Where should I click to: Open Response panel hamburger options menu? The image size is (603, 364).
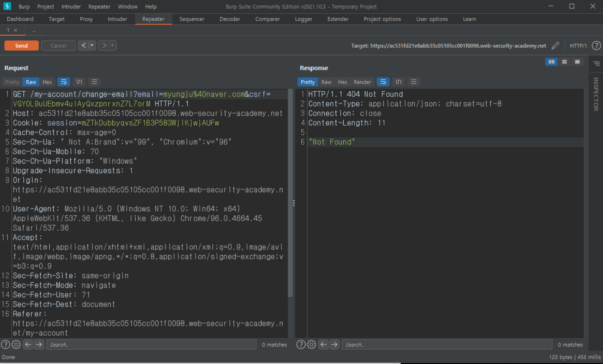coord(414,82)
